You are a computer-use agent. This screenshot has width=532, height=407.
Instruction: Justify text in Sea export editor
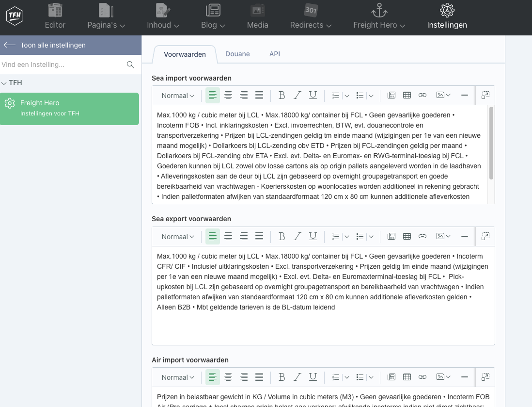click(x=259, y=237)
